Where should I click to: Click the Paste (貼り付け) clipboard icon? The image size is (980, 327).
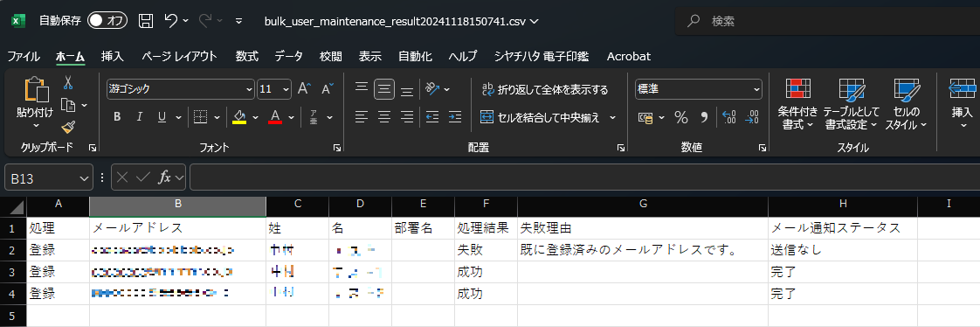point(36,91)
